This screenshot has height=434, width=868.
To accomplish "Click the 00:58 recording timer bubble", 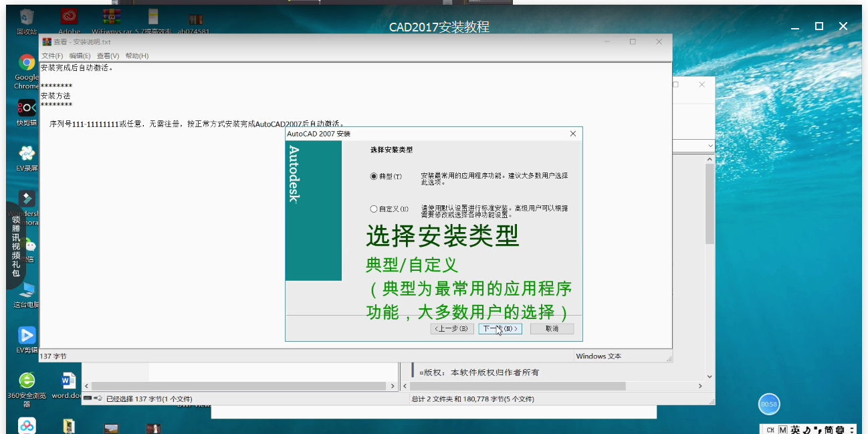I will pos(768,404).
